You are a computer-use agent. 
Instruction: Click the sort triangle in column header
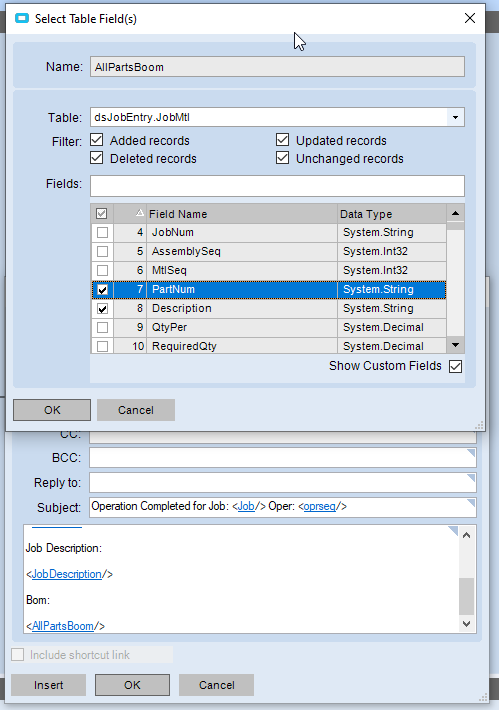coord(139,212)
